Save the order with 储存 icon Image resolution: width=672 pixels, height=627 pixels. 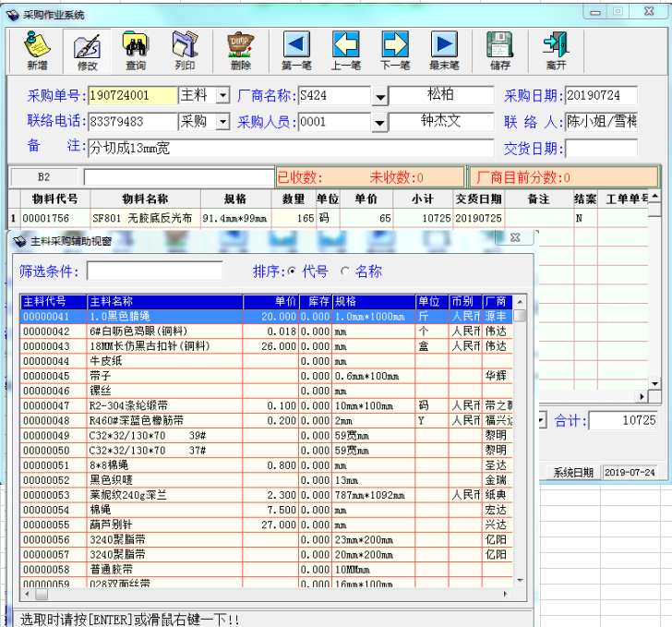[499, 50]
